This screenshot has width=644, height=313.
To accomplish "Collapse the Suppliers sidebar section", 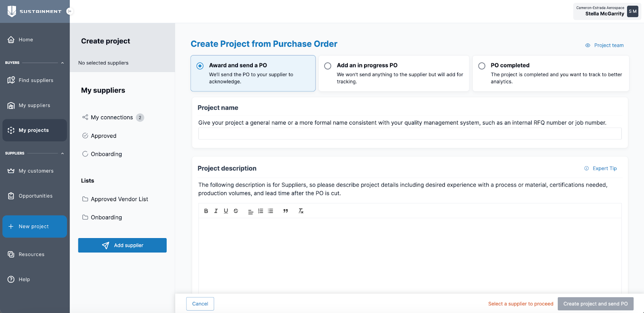I will pyautogui.click(x=62, y=153).
